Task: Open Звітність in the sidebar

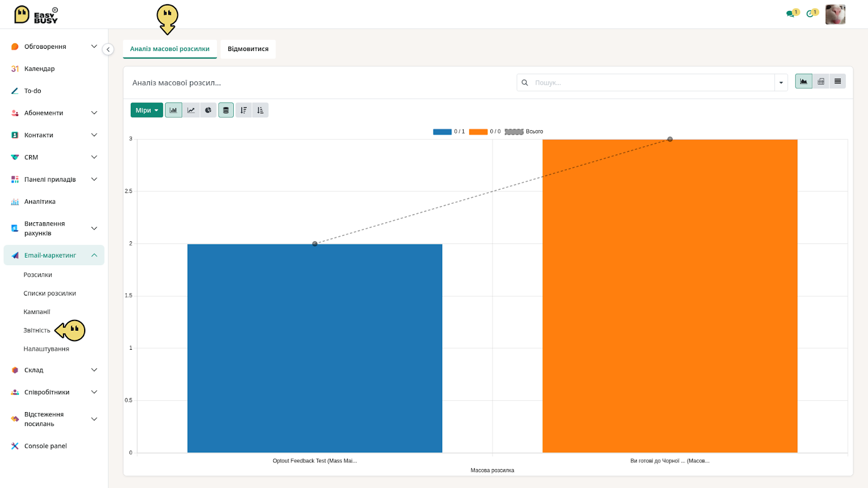Action: click(x=37, y=330)
